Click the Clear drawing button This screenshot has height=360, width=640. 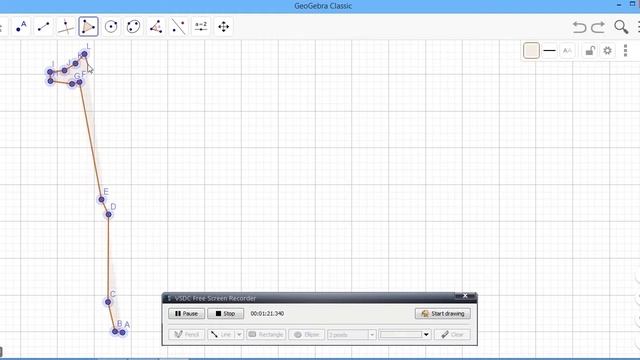tap(452, 335)
